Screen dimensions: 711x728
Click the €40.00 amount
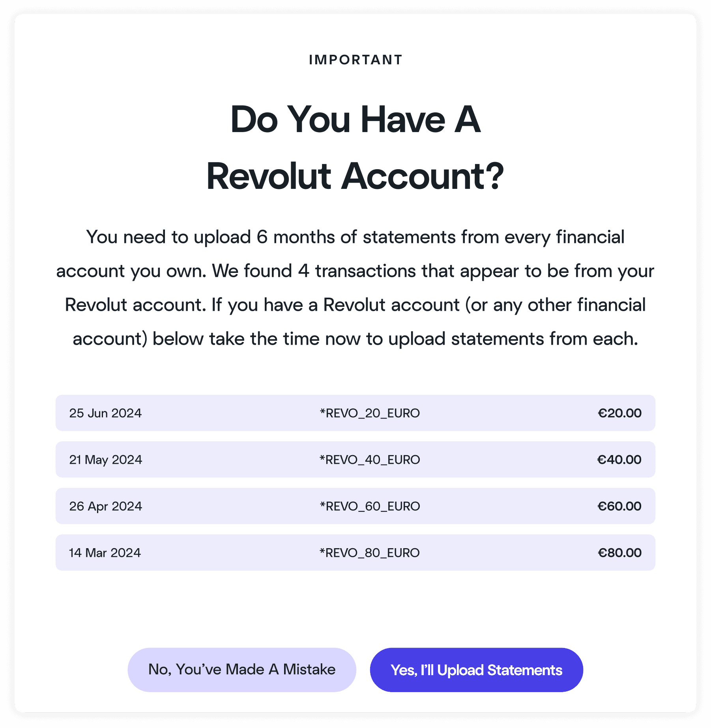point(620,460)
